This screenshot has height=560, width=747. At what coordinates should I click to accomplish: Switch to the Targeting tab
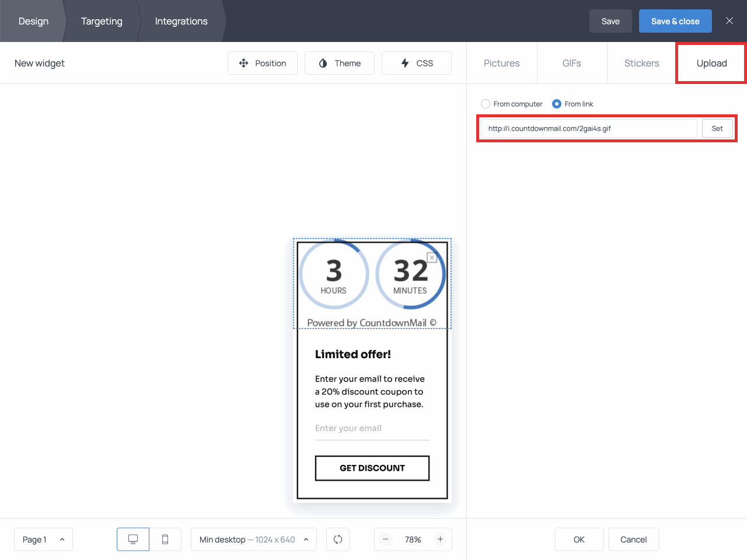102,21
